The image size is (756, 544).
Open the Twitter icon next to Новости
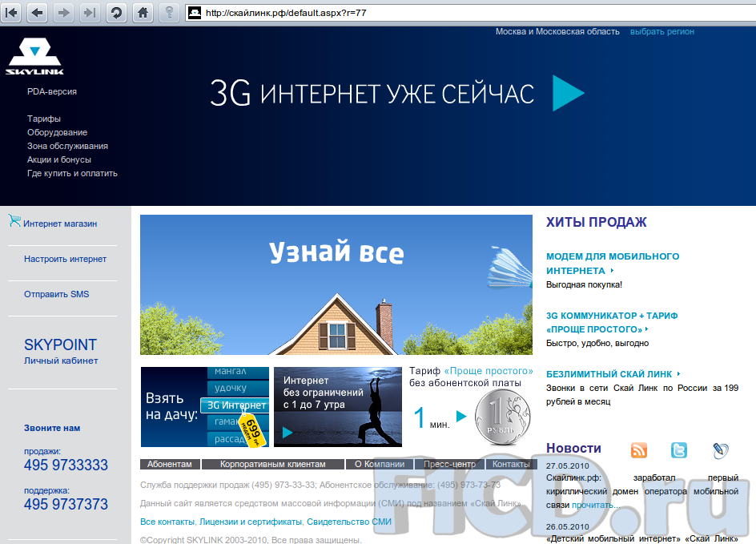point(679,450)
